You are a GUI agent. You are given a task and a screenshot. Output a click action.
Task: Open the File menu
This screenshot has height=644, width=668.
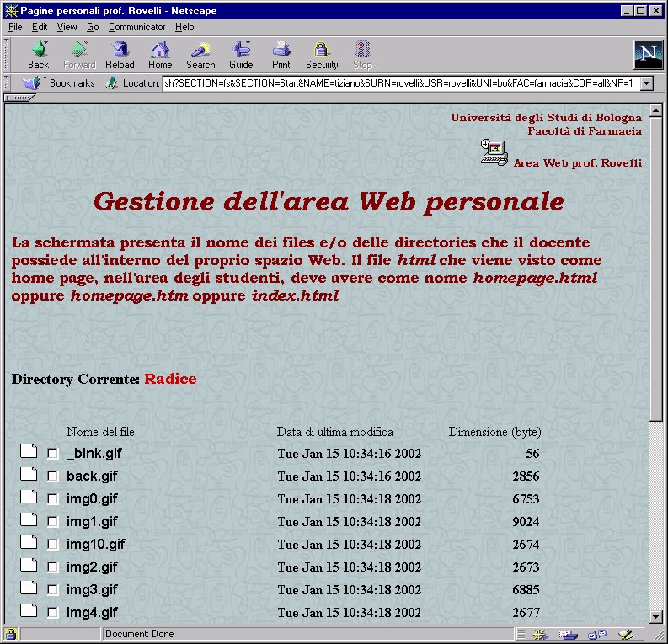point(15,27)
